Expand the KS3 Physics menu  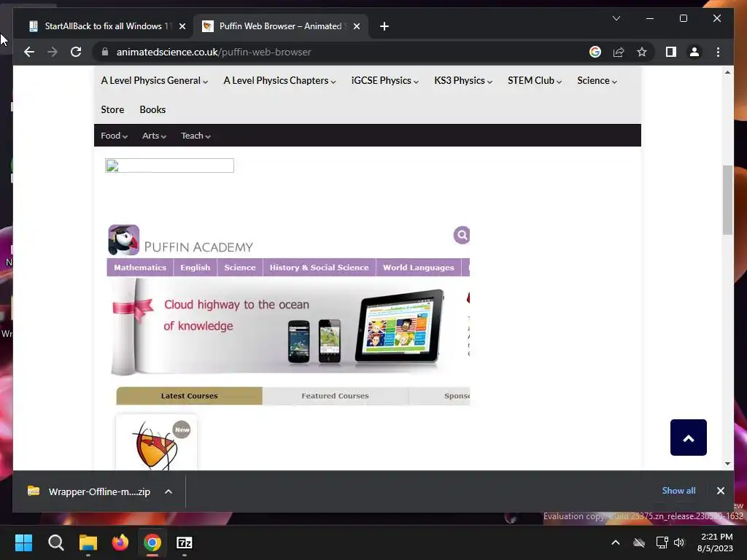(x=463, y=80)
